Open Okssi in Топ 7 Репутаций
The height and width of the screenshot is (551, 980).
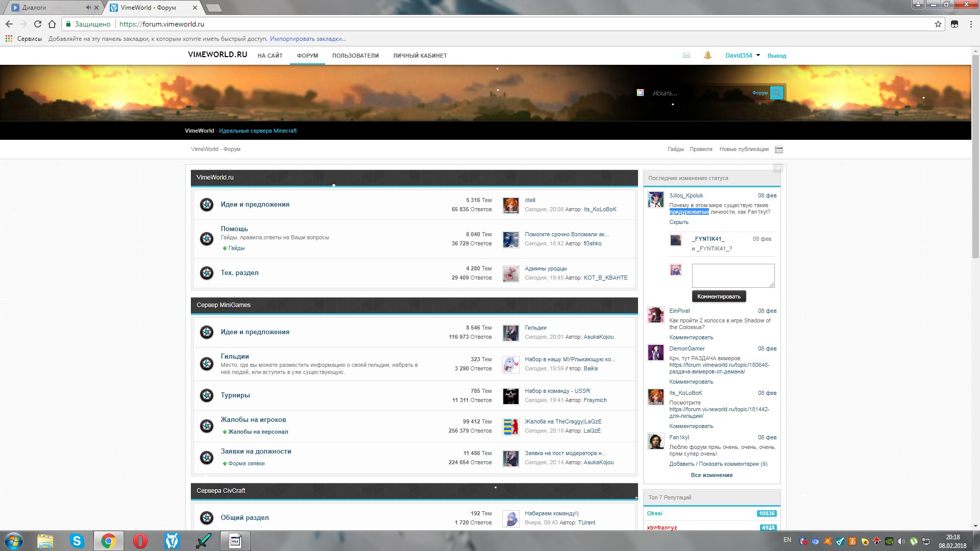point(654,513)
